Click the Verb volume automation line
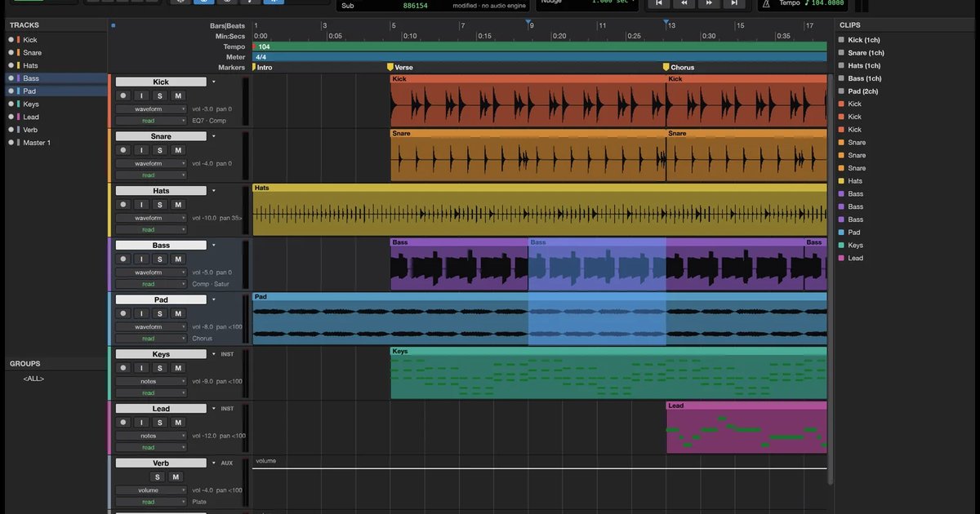The width and height of the screenshot is (980, 514). click(540, 468)
